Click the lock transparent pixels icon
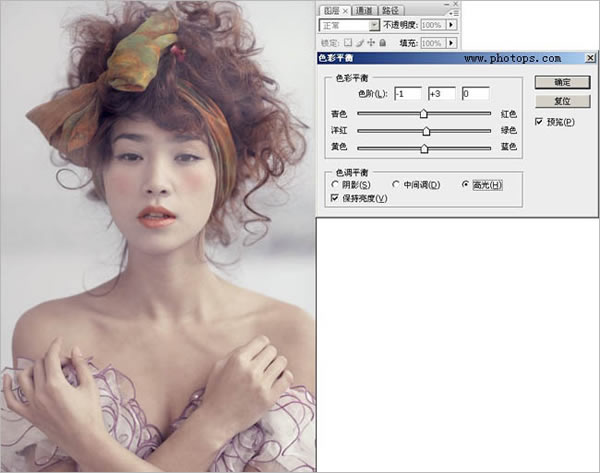The image size is (600, 473). click(348, 44)
